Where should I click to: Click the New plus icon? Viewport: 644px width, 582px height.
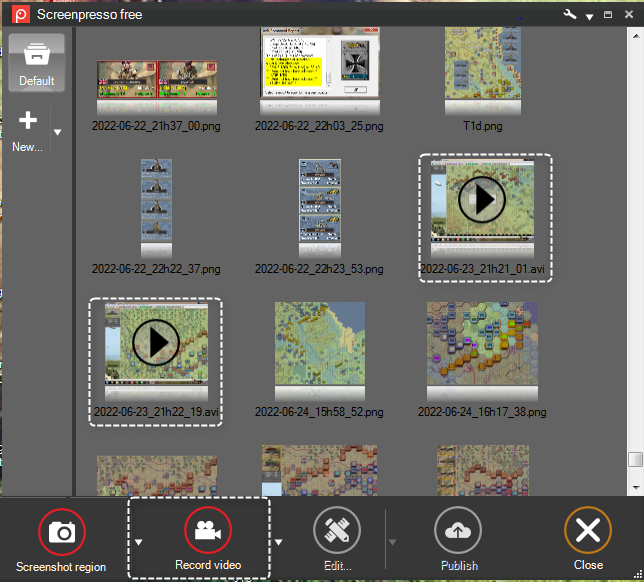coord(28,120)
